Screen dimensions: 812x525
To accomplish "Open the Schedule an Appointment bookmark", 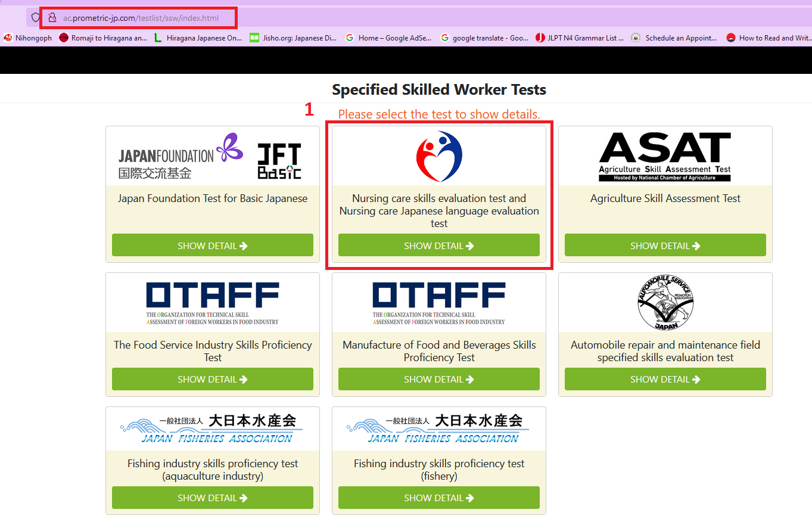I will (675, 38).
